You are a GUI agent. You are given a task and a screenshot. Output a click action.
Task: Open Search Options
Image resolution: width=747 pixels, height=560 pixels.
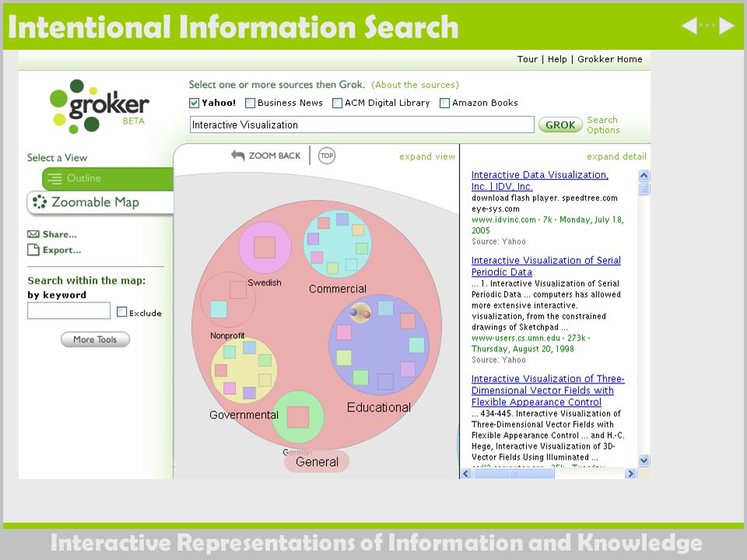pyautogui.click(x=602, y=124)
